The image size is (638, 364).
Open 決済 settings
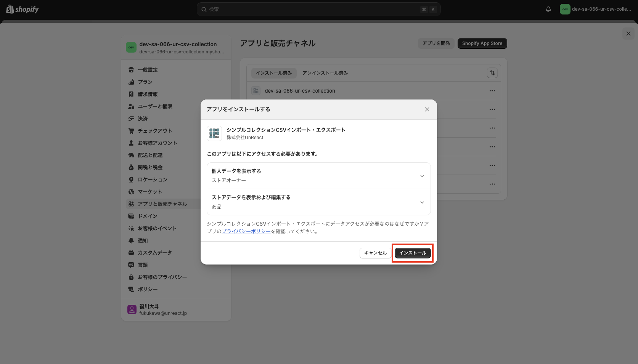176,119
